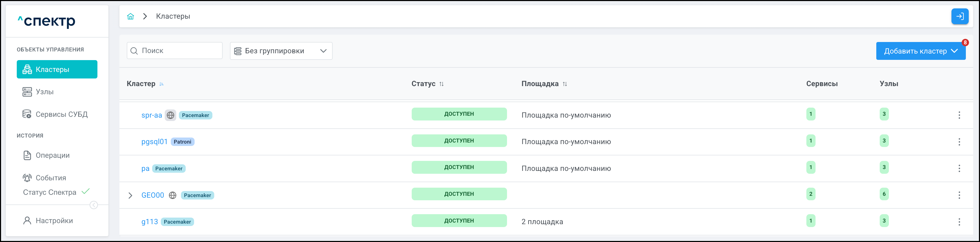The width and height of the screenshot is (980, 242).
Task: Collapse the sidebar with the arrow icon
Action: coord(93,206)
